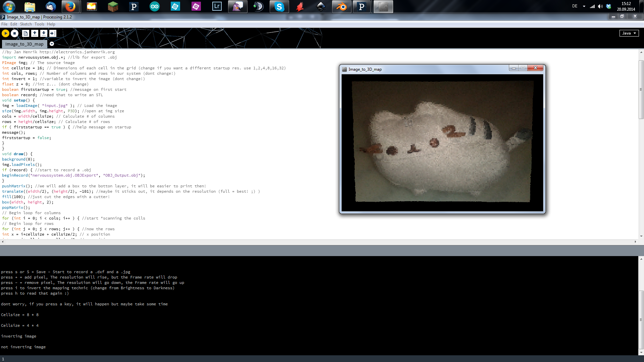
Task: Switch to Blender in the taskbar
Action: (x=341, y=6)
